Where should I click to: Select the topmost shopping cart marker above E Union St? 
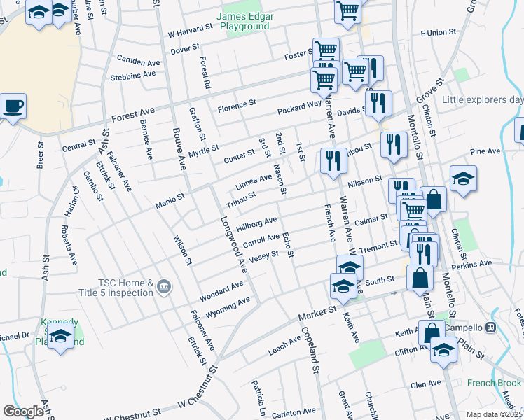click(x=347, y=15)
